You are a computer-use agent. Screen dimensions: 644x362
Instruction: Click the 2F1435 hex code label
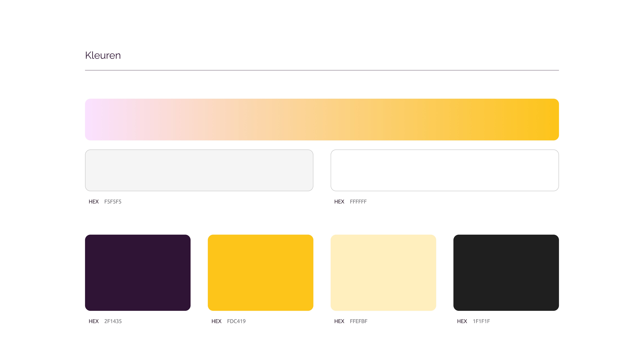(113, 321)
